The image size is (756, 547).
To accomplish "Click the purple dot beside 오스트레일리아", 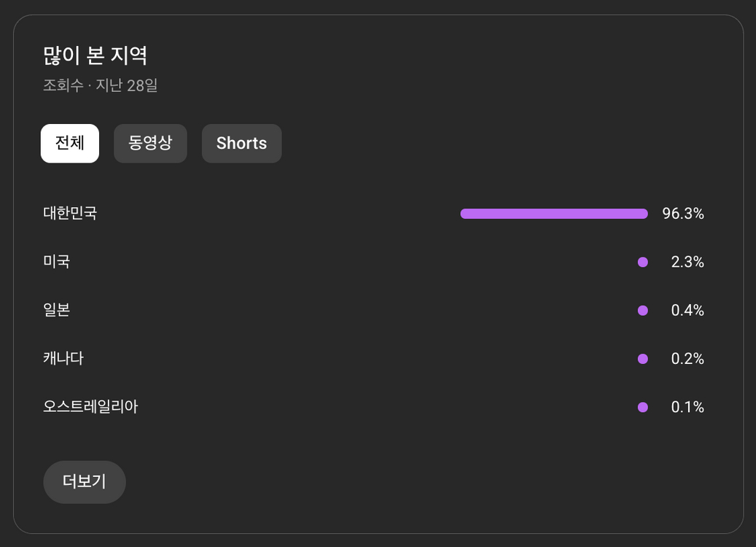I will [x=643, y=407].
